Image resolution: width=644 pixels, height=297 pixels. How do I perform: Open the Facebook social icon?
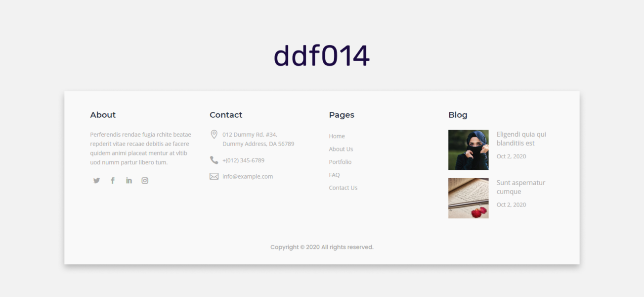113,180
